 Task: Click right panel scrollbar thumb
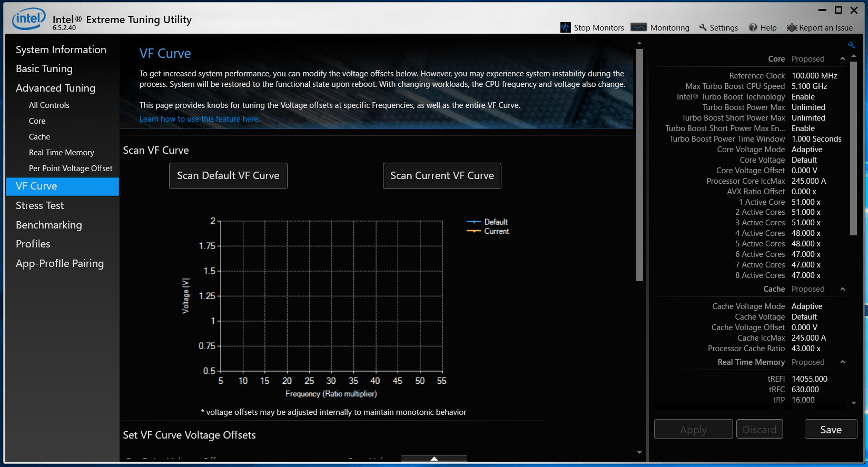854,148
